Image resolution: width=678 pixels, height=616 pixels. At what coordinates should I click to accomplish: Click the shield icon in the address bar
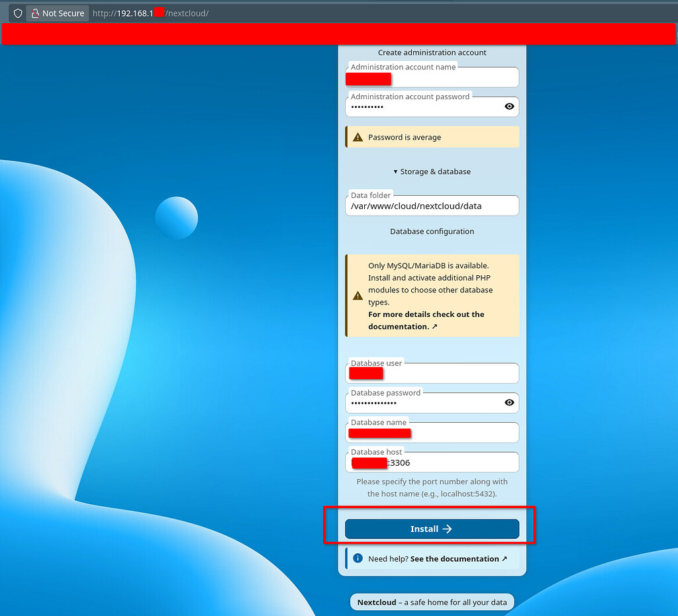(x=18, y=13)
